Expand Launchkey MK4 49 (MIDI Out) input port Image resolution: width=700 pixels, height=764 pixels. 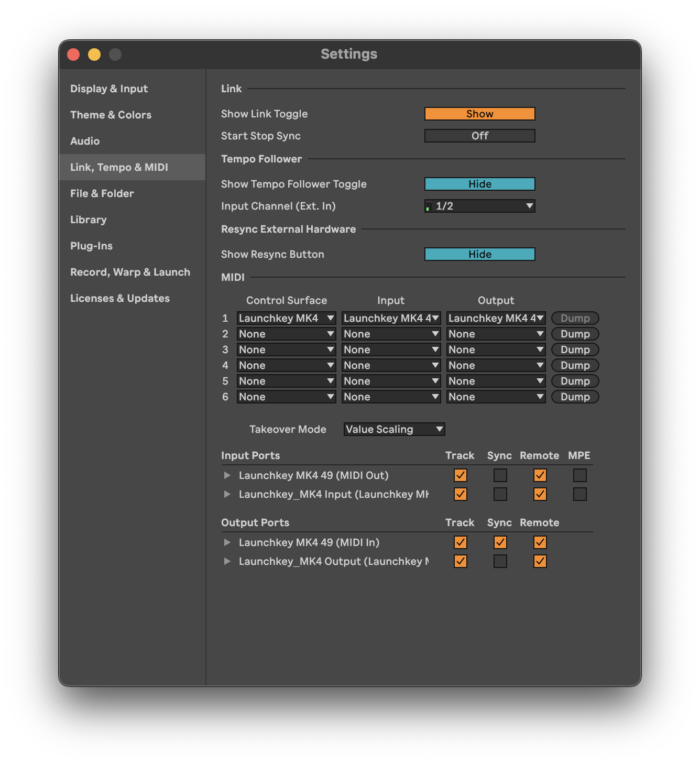(x=227, y=475)
